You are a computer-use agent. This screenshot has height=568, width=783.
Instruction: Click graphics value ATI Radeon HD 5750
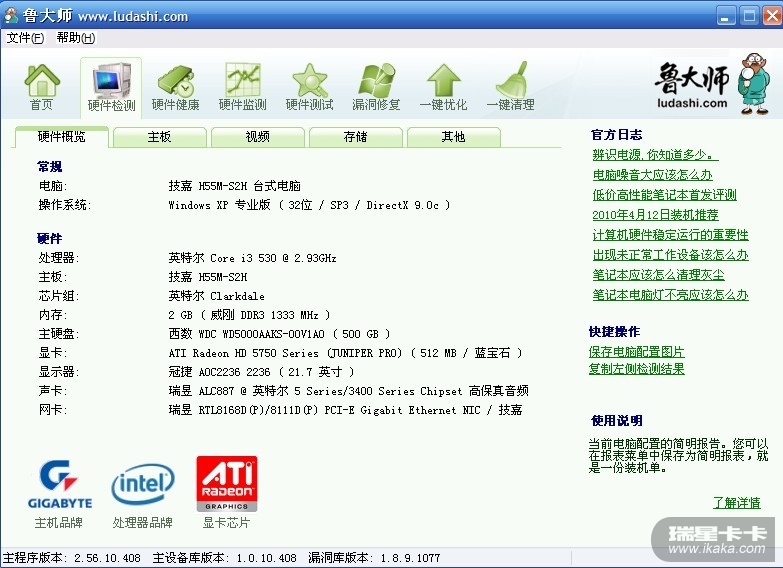pos(345,353)
